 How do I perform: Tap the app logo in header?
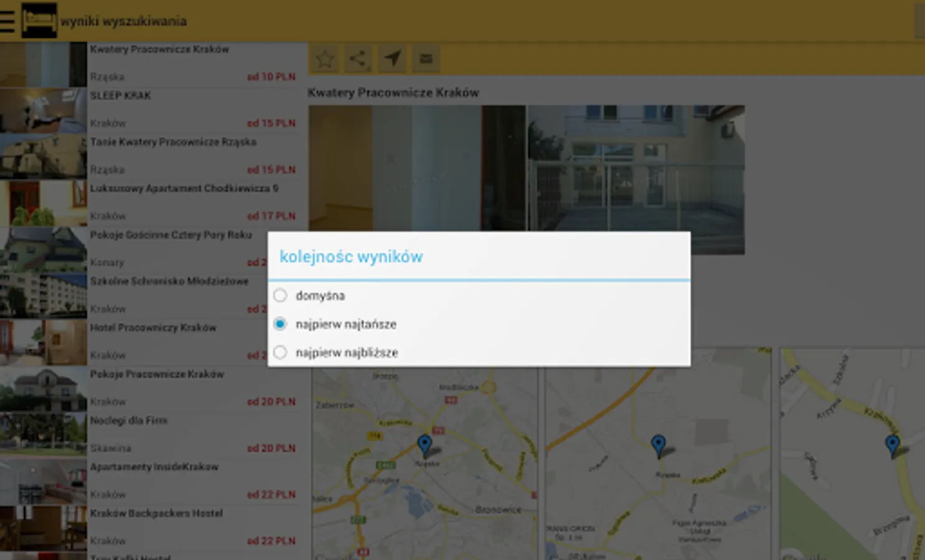click(39, 21)
